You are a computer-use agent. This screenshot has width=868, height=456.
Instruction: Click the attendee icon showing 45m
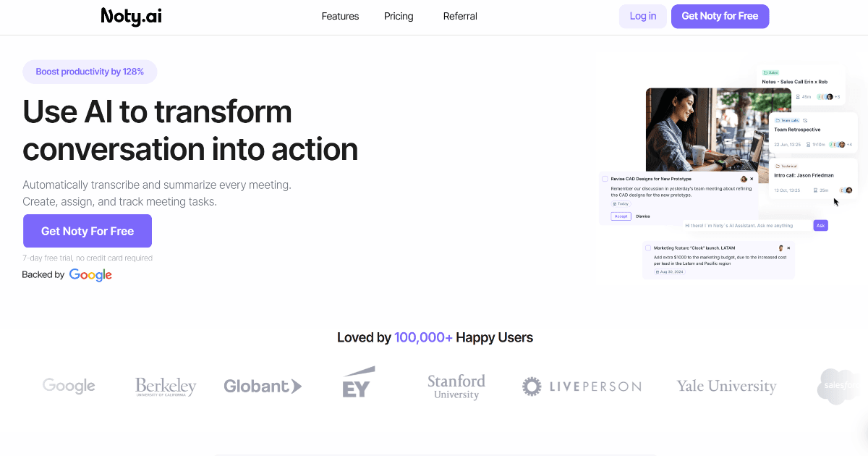(x=799, y=96)
